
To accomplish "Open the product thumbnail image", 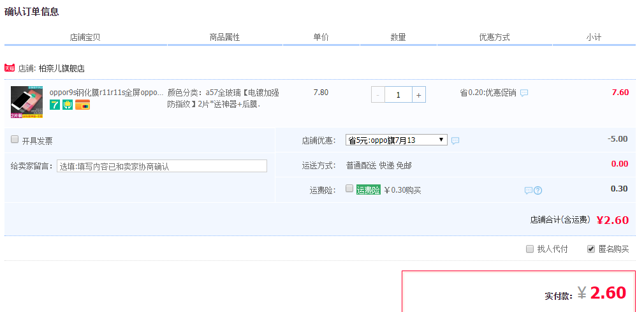I will point(27,102).
